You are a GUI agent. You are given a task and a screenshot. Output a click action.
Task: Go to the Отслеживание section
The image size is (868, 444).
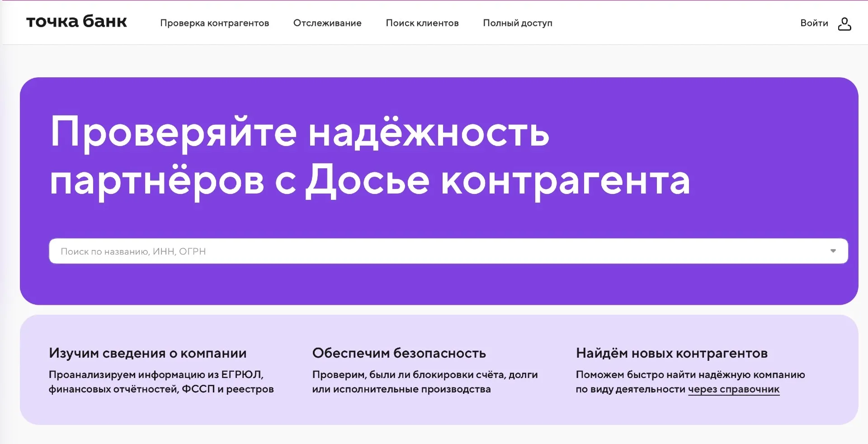tap(327, 23)
